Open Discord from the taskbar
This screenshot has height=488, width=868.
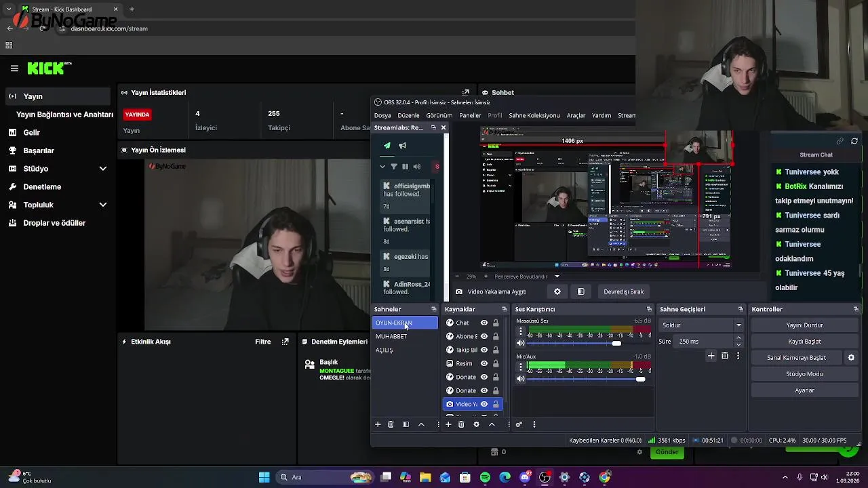coord(525,477)
